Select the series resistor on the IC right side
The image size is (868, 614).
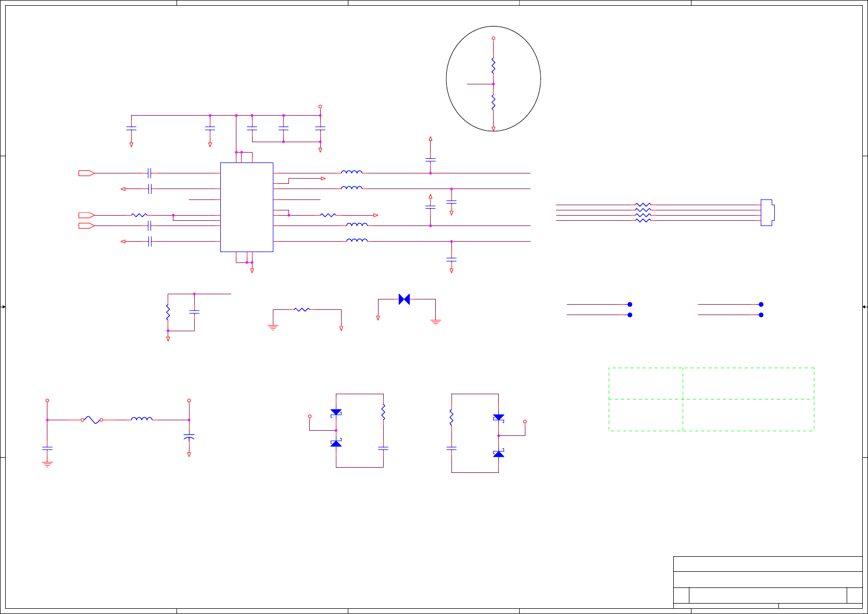328,215
